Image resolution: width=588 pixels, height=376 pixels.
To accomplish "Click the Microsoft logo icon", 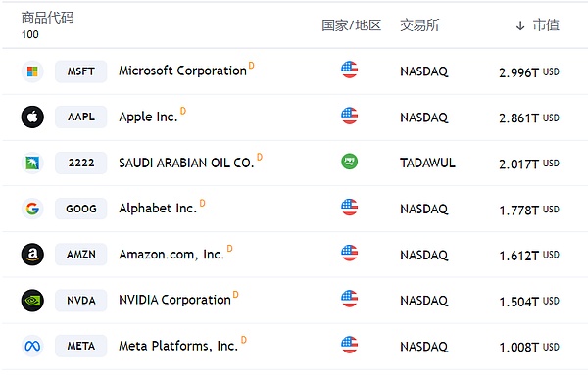I will (32, 71).
